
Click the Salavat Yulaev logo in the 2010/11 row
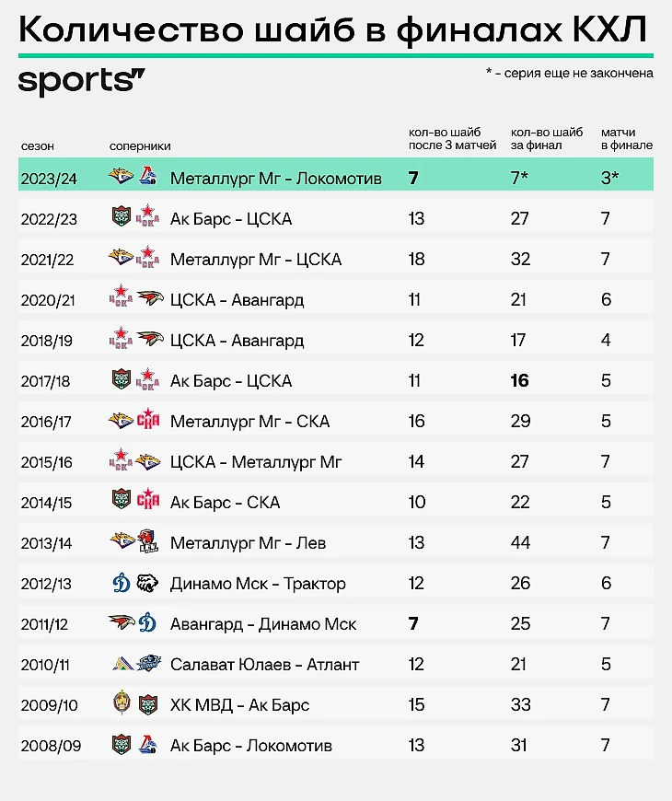coord(122,664)
